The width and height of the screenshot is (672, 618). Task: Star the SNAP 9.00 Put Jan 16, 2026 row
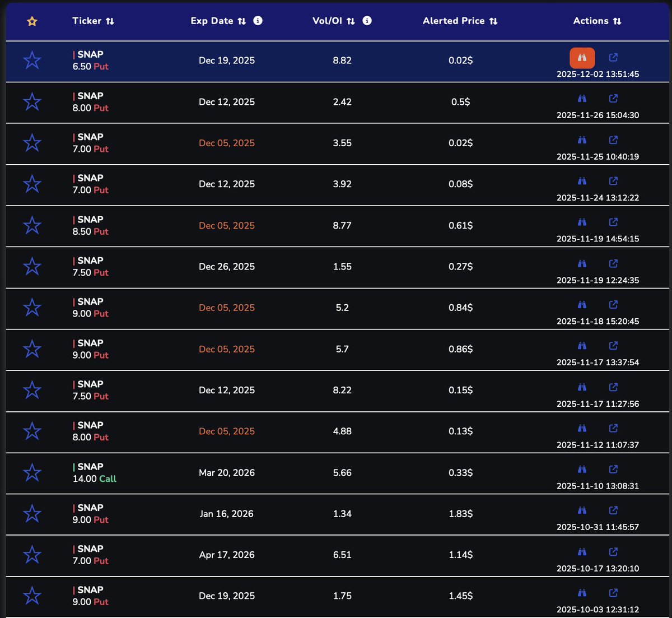[32, 514]
